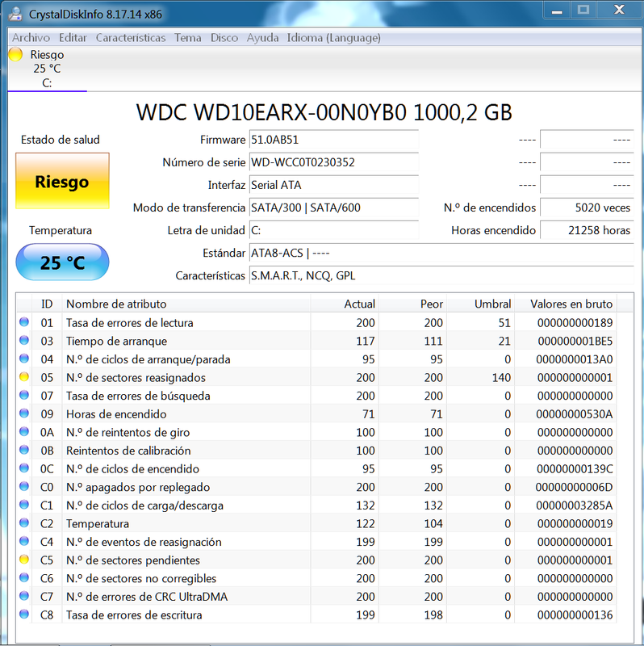644x646 pixels.
Task: Select the C: disk tab with Riesgo status
Action: pyautogui.click(x=48, y=69)
